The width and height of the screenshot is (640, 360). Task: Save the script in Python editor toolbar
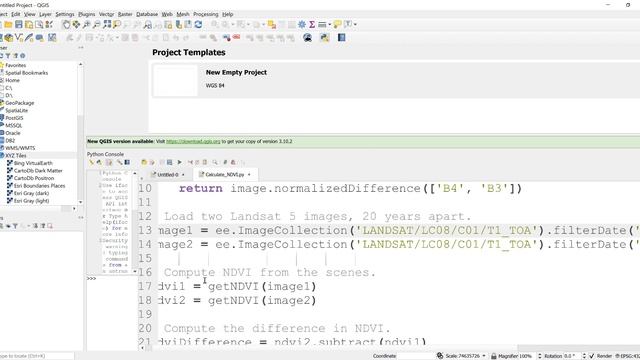click(x=169, y=162)
